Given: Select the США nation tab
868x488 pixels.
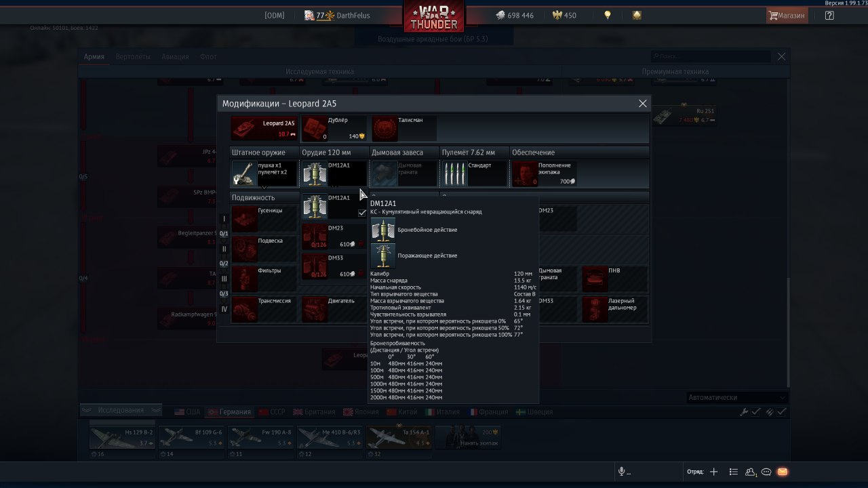Looking at the screenshot, I should click(x=188, y=411).
